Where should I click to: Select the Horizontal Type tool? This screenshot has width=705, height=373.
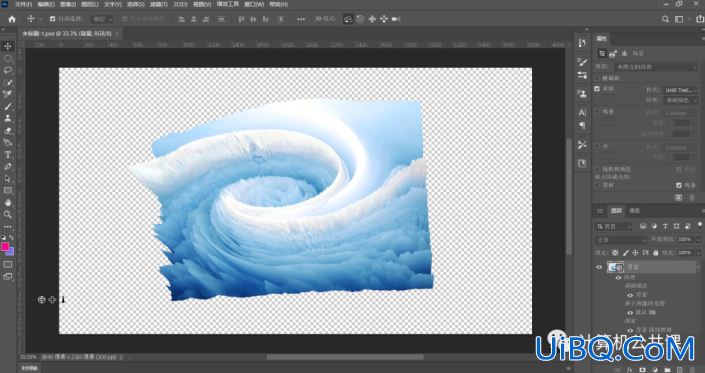(8, 155)
